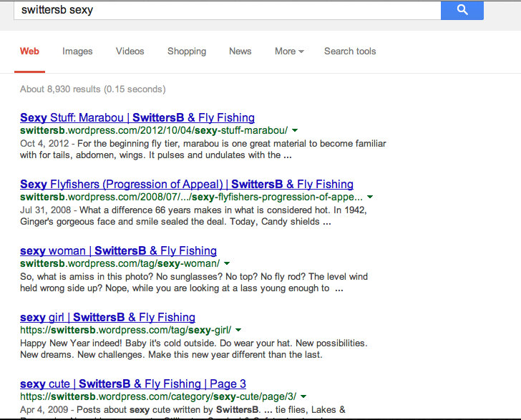Open the Flyfishers Progression of Appeal result
The image size is (521, 420).
click(x=187, y=184)
